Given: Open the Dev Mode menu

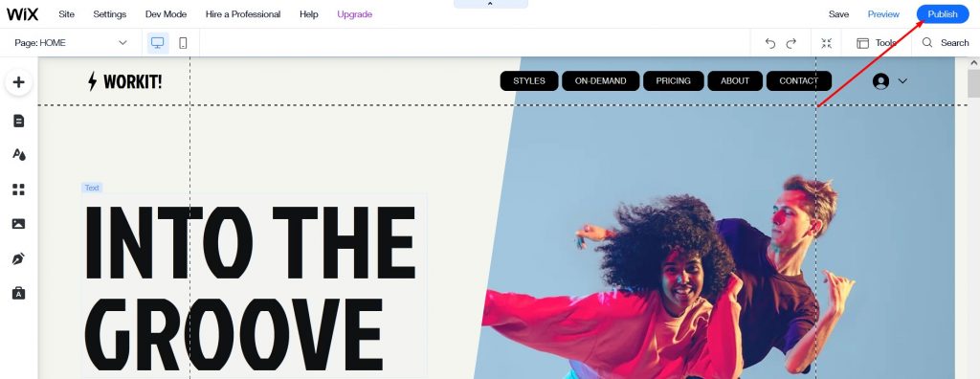Looking at the screenshot, I should pos(167,14).
